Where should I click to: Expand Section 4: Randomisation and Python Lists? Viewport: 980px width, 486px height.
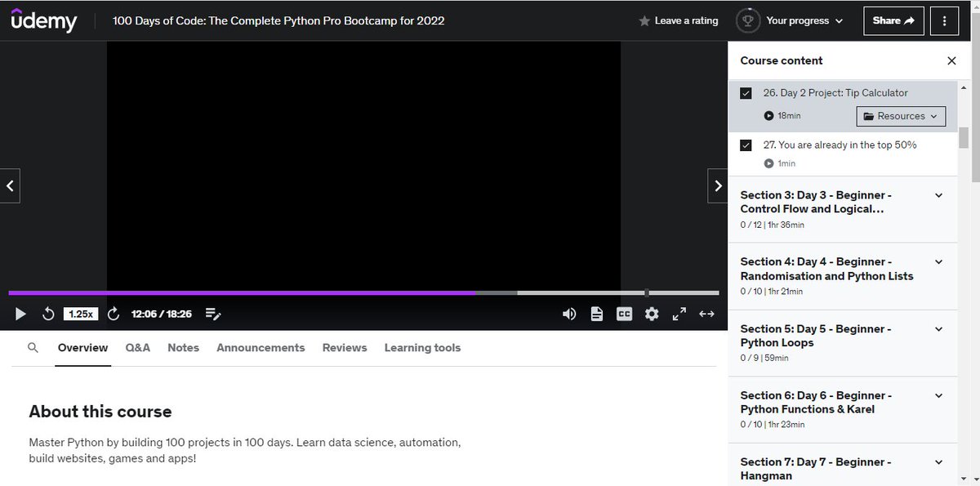coord(842,277)
